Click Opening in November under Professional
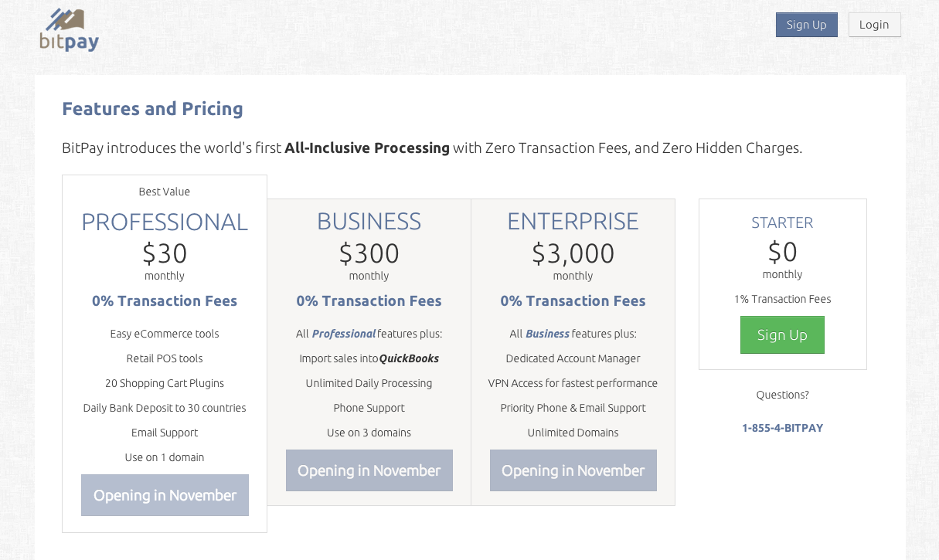939x560 pixels. [x=165, y=495]
